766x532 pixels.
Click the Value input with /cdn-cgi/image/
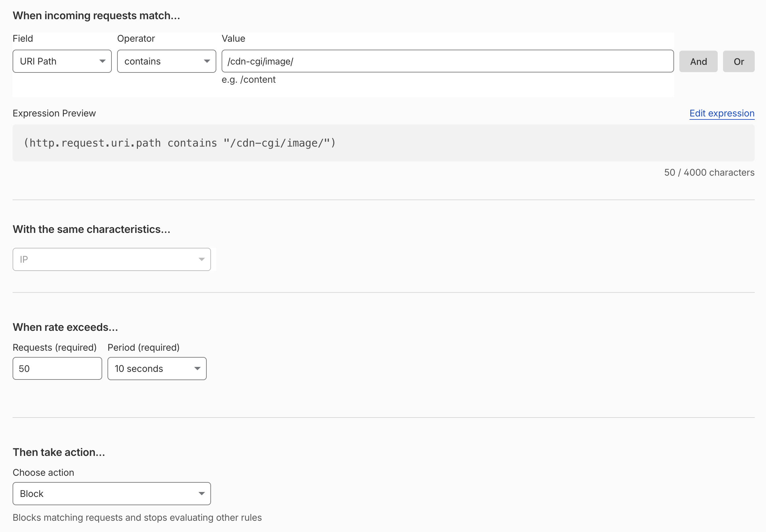[447, 61]
